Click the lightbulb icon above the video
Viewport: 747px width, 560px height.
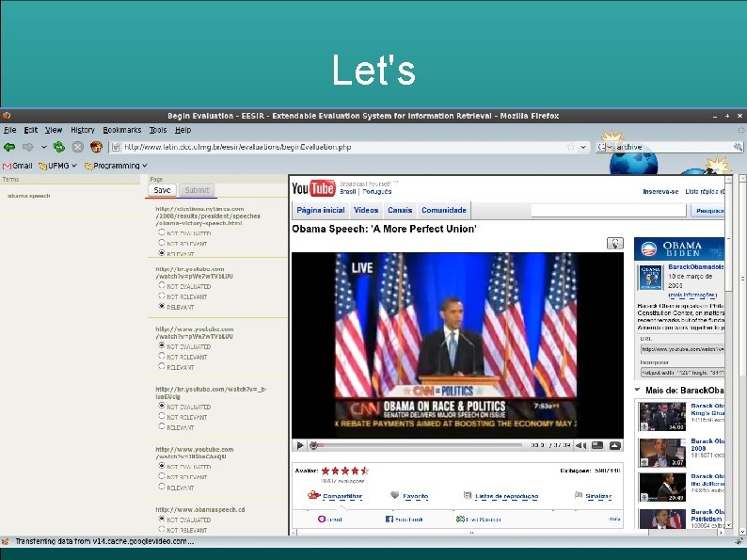pyautogui.click(x=615, y=243)
